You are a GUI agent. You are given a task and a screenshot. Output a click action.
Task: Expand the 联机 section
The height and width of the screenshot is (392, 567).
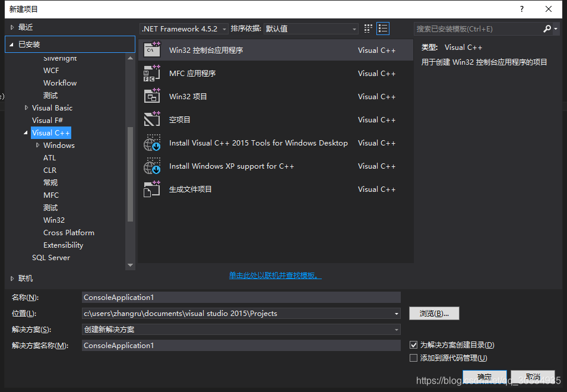click(12, 279)
